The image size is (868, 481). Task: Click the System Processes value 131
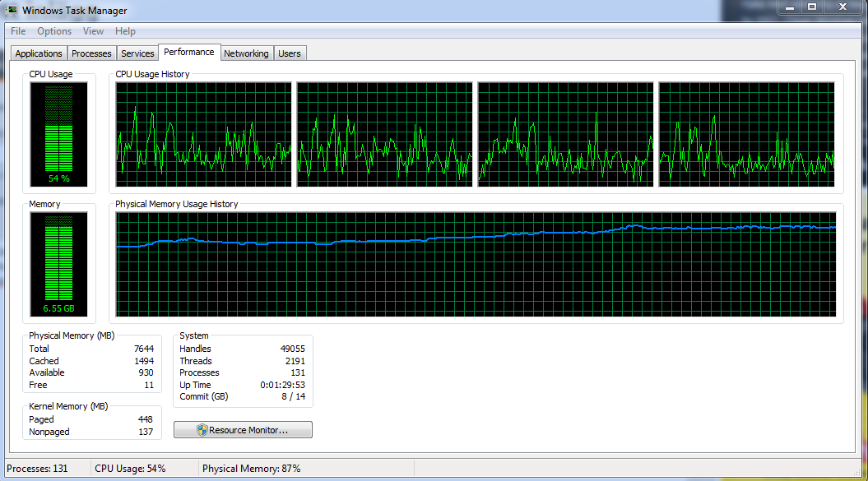(x=298, y=372)
